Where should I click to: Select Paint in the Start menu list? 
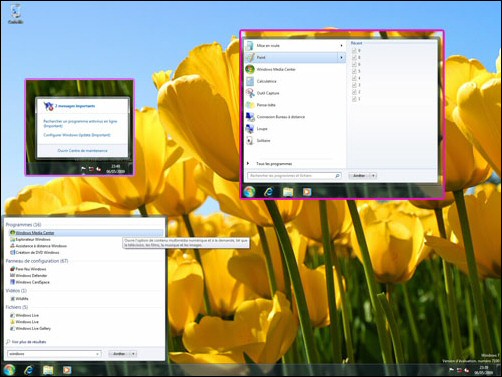(x=295, y=57)
